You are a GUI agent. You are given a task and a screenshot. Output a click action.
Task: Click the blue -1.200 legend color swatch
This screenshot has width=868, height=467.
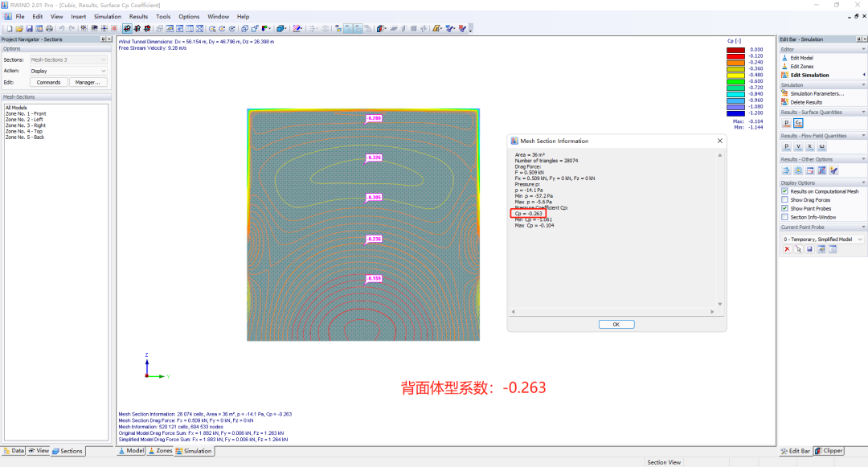[735, 113]
